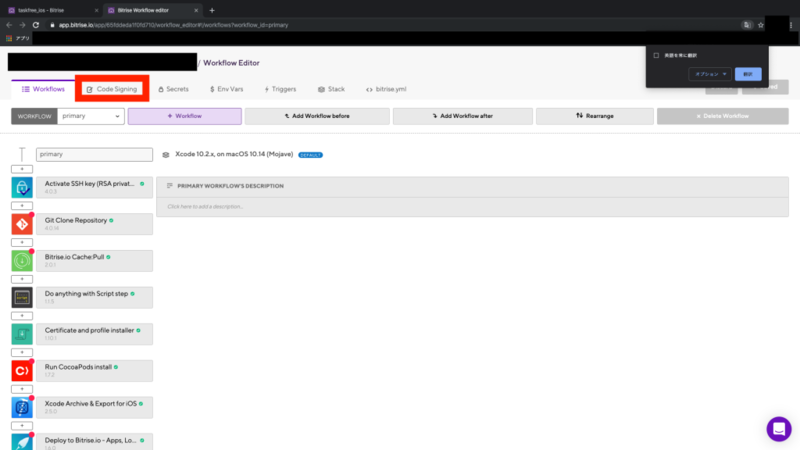Go to the Env Vars tab
Screen dimensions: 800x450
pyautogui.click(x=227, y=89)
